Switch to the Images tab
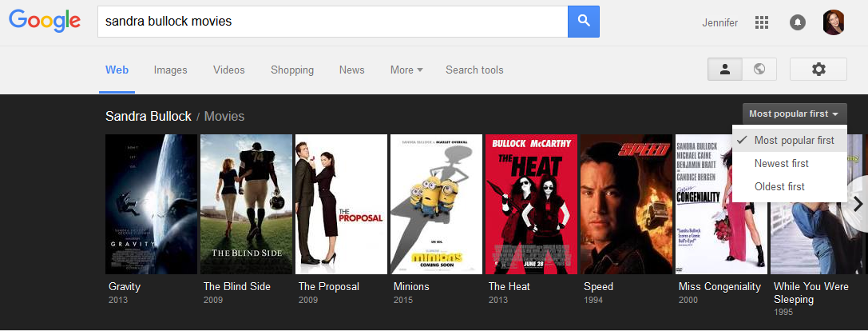The width and height of the screenshot is (868, 335). point(170,70)
